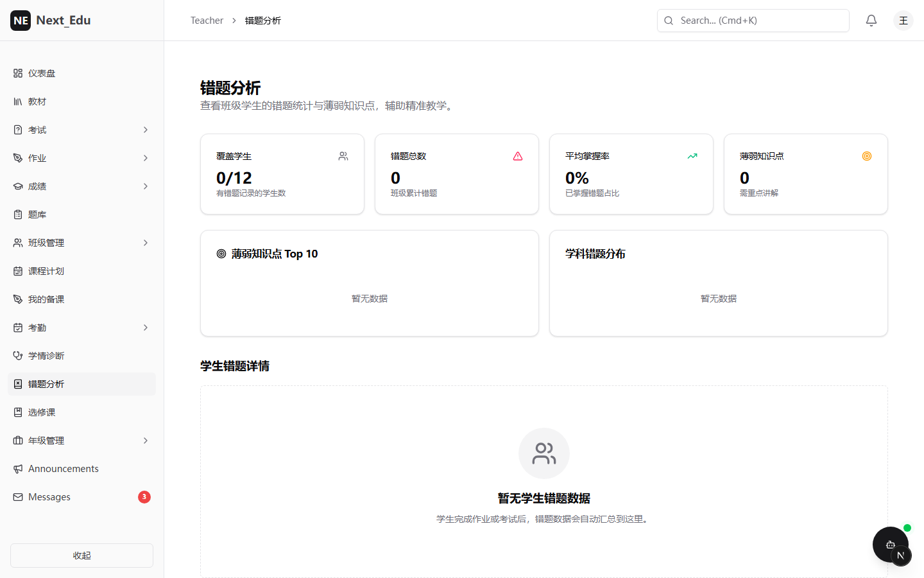Click 暂无数据 in 学科错题分布 card
Screen dimensions: 924x578
pyautogui.click(x=719, y=299)
